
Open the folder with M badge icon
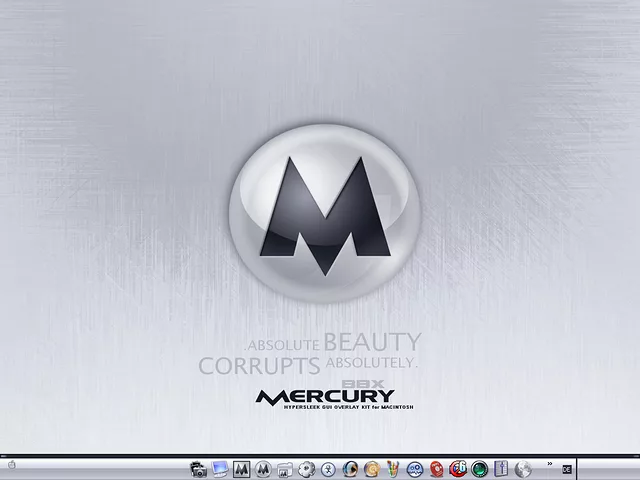(x=285, y=470)
